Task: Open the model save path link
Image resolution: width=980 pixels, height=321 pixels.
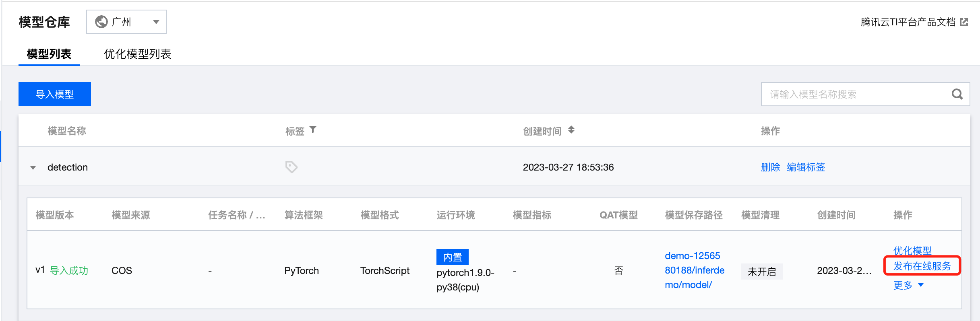Action: click(x=695, y=270)
